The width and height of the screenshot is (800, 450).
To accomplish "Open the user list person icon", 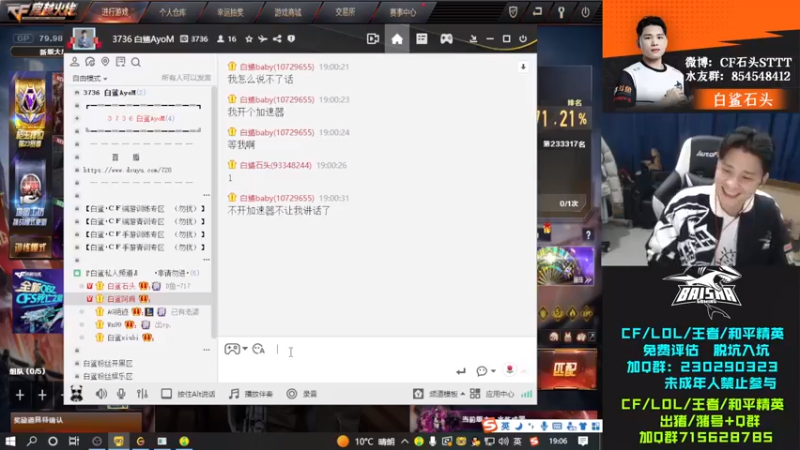I will click(x=74, y=62).
